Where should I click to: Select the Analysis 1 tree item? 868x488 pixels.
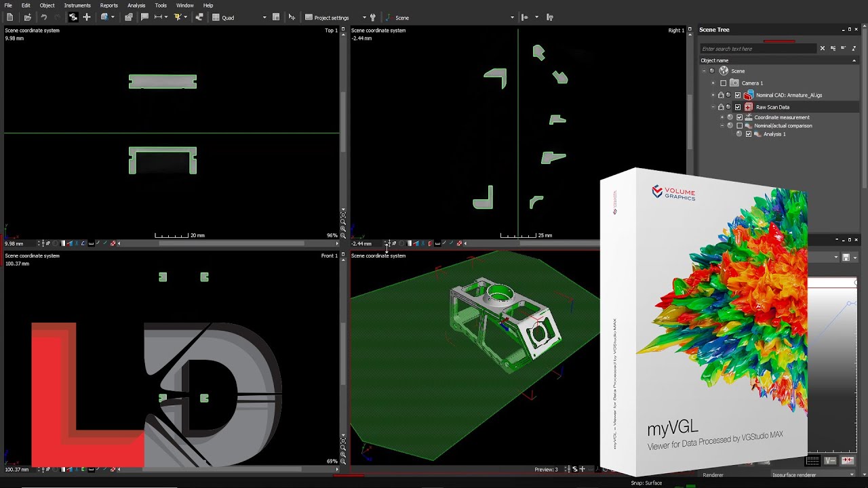pyautogui.click(x=774, y=134)
